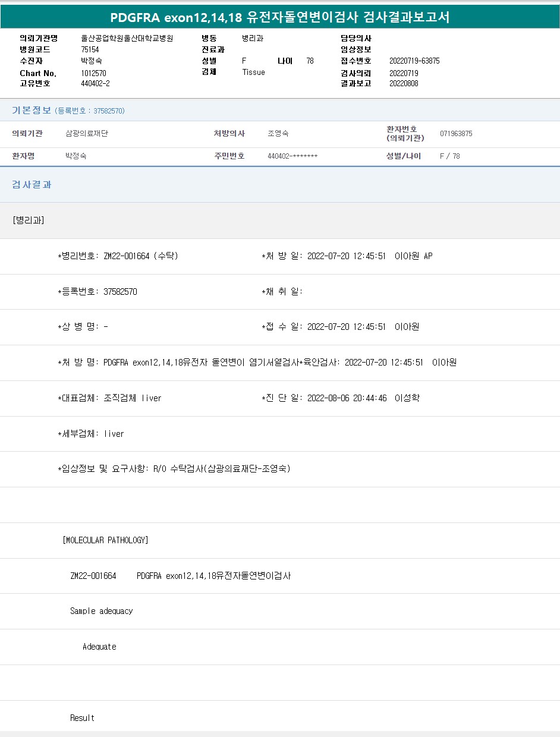Click the 진단일 timestamp 2022-08-06 20:44:46

347,398
